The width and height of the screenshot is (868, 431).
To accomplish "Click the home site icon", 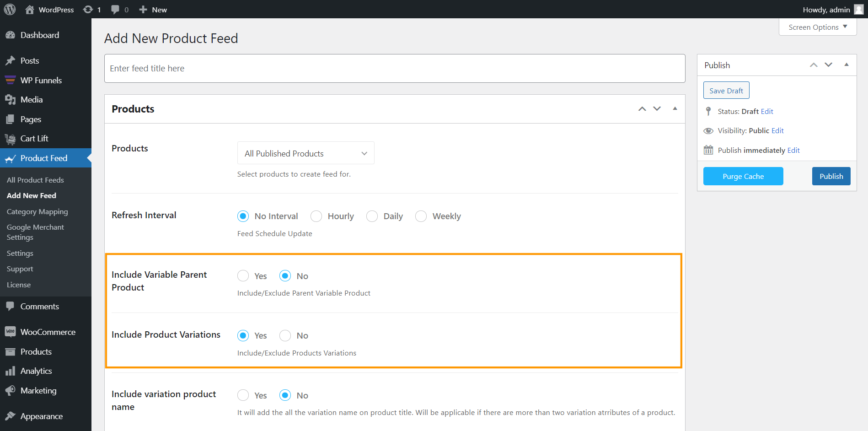I will [30, 10].
